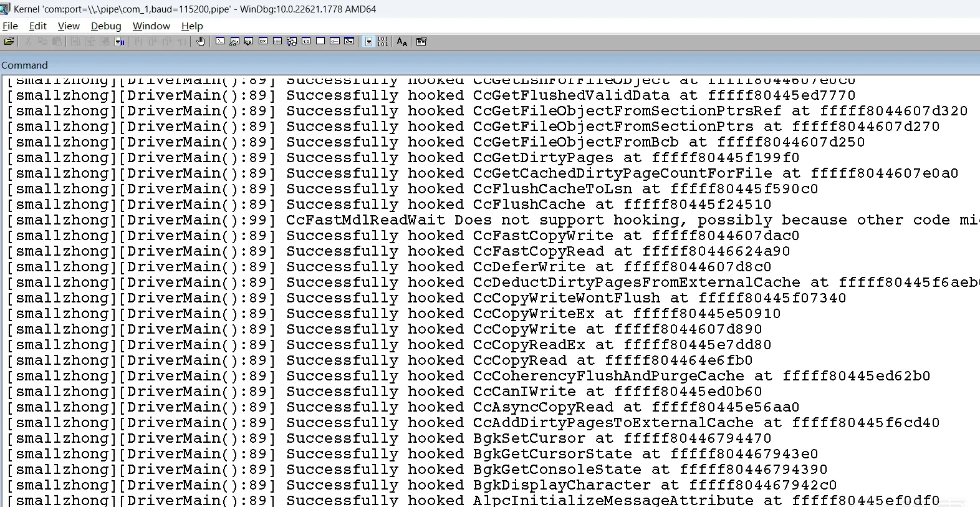This screenshot has height=507, width=980.
Task: Select address fffff80446624a90 for CcFastCopyRead
Action: click(716, 251)
